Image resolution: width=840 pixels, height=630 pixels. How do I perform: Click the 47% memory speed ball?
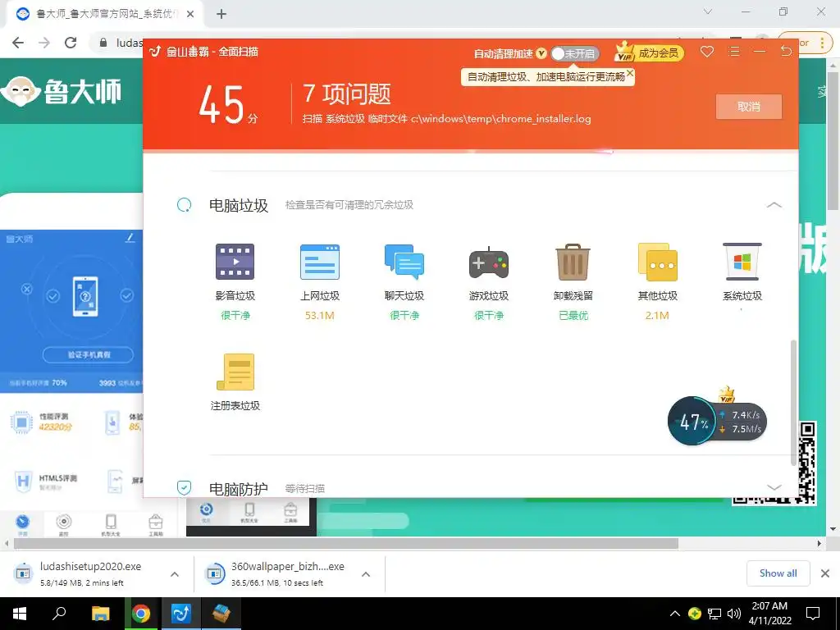tap(692, 421)
